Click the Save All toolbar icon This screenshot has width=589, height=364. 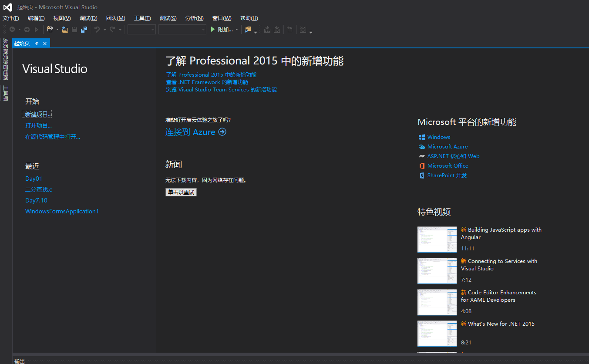84,29
